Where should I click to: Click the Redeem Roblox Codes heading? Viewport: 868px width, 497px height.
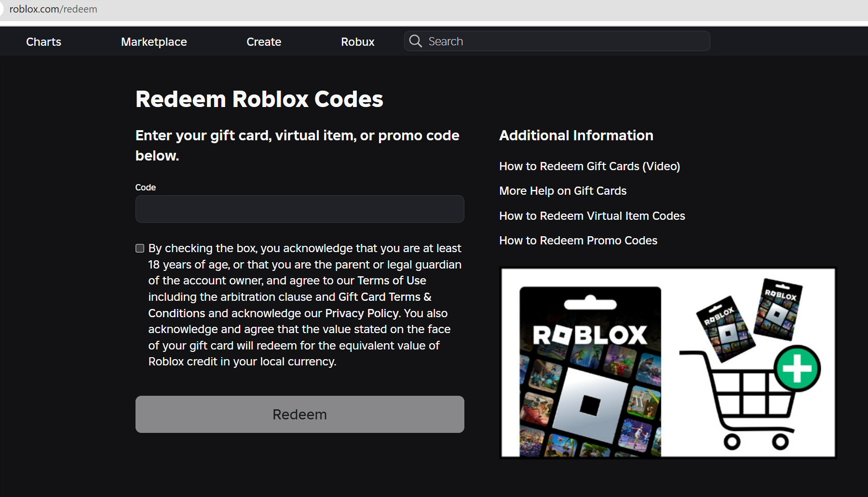tap(259, 99)
